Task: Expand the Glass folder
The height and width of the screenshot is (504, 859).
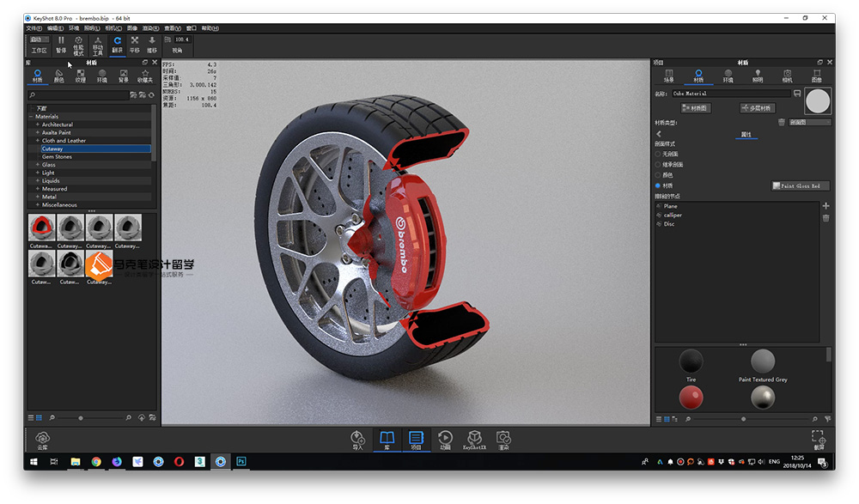Action: 38,164
